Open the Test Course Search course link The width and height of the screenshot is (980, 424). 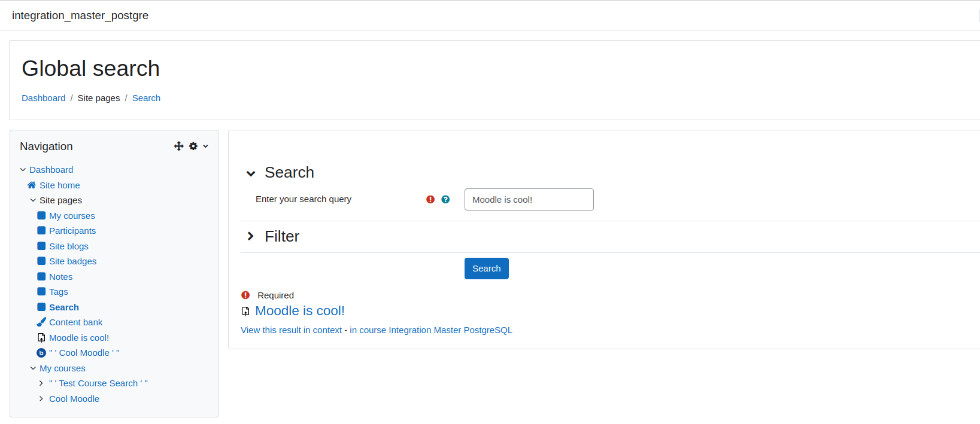[x=98, y=383]
